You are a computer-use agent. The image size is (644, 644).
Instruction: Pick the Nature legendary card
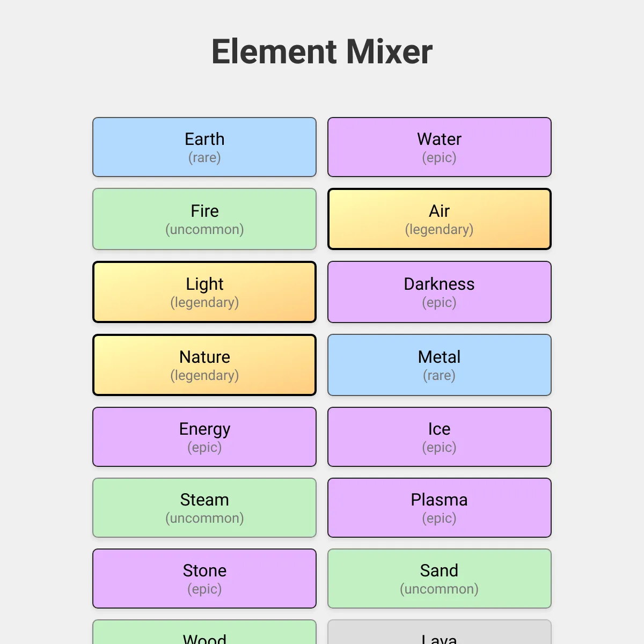(x=204, y=365)
